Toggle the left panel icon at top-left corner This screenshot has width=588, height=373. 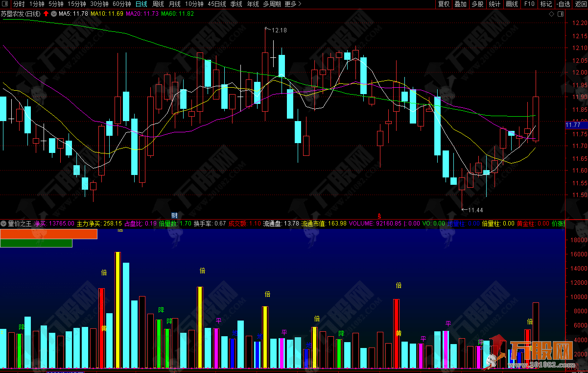click(x=5, y=4)
